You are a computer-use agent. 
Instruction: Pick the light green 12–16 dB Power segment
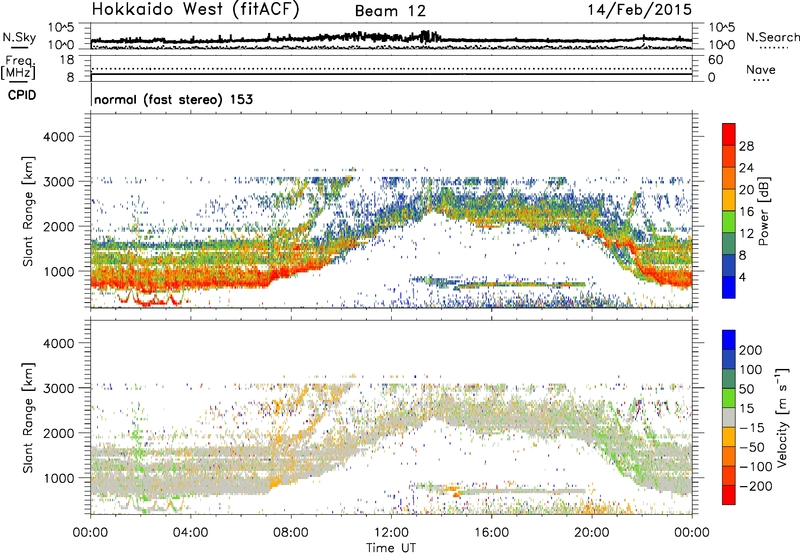point(729,221)
